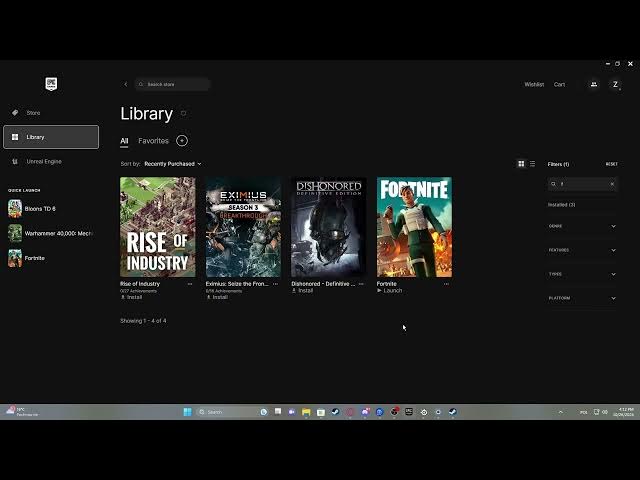Clear the filter search field
This screenshot has width=640, height=480.
pyautogui.click(x=612, y=184)
